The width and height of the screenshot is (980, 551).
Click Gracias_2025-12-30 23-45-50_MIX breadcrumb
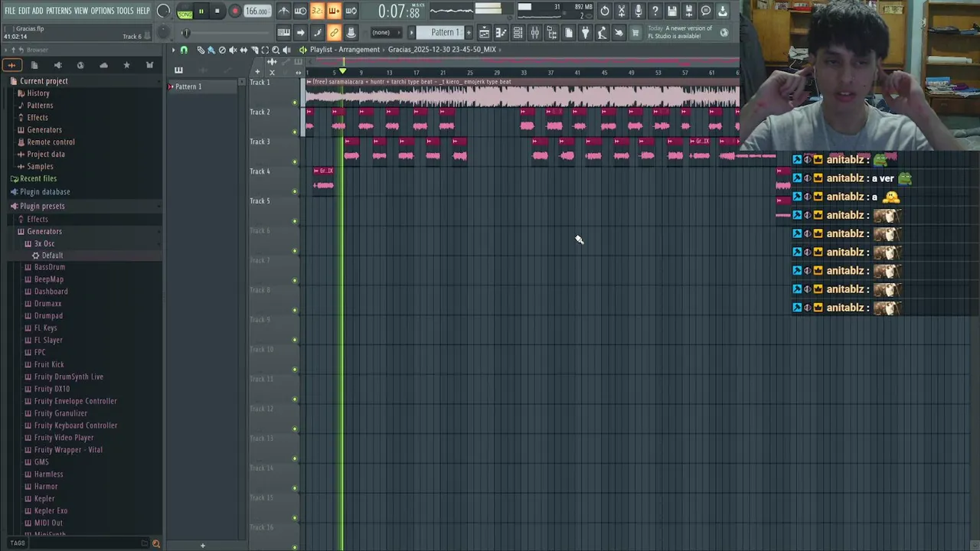tap(442, 50)
